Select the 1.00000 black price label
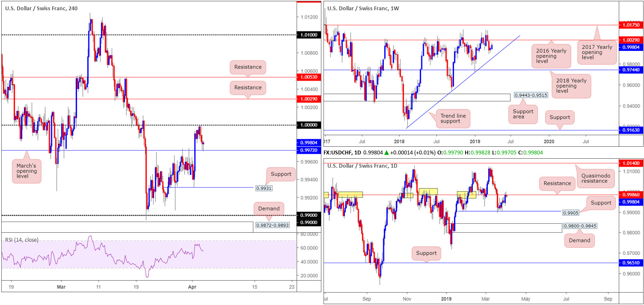 309,125
